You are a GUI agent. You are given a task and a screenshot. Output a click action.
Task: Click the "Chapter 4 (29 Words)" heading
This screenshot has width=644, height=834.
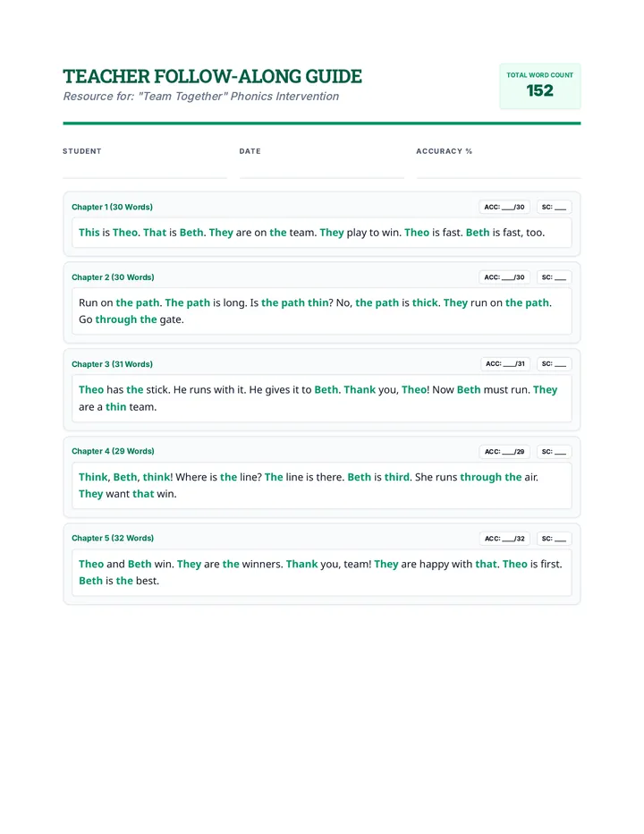click(x=113, y=451)
